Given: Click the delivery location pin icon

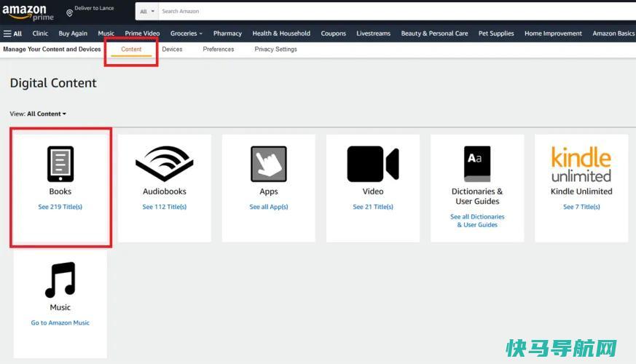Looking at the screenshot, I should tap(69, 13).
